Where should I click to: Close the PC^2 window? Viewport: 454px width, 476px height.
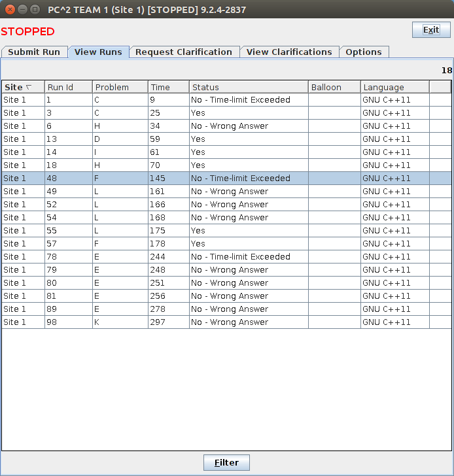(9, 9)
